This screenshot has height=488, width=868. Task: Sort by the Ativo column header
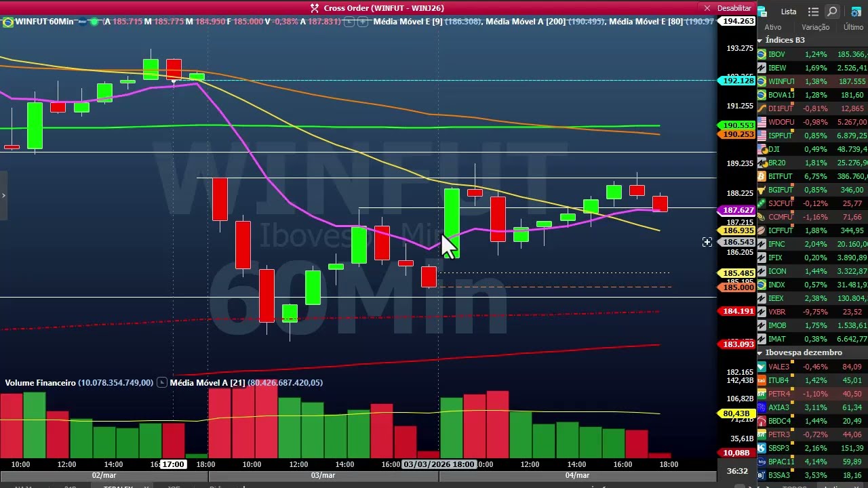(x=773, y=27)
